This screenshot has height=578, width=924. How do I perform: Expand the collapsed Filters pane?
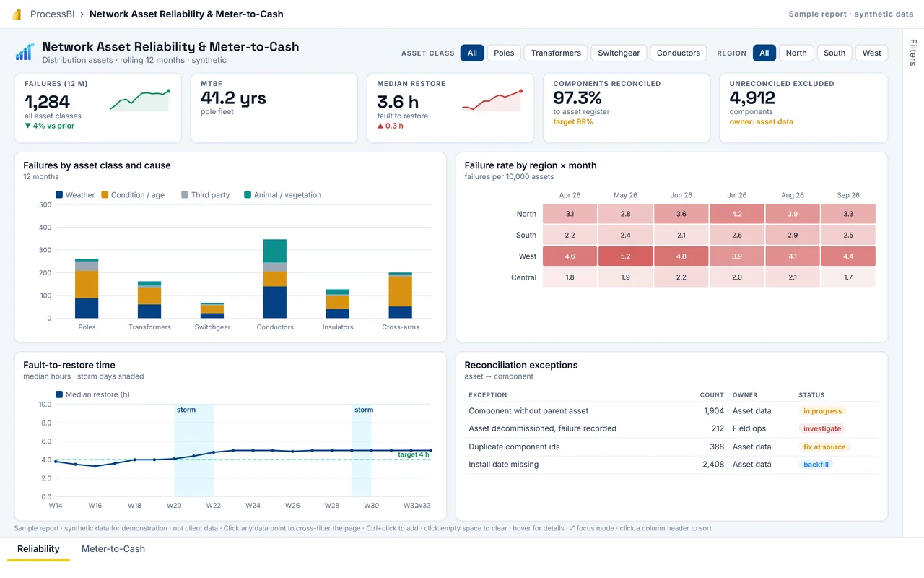[x=913, y=52]
